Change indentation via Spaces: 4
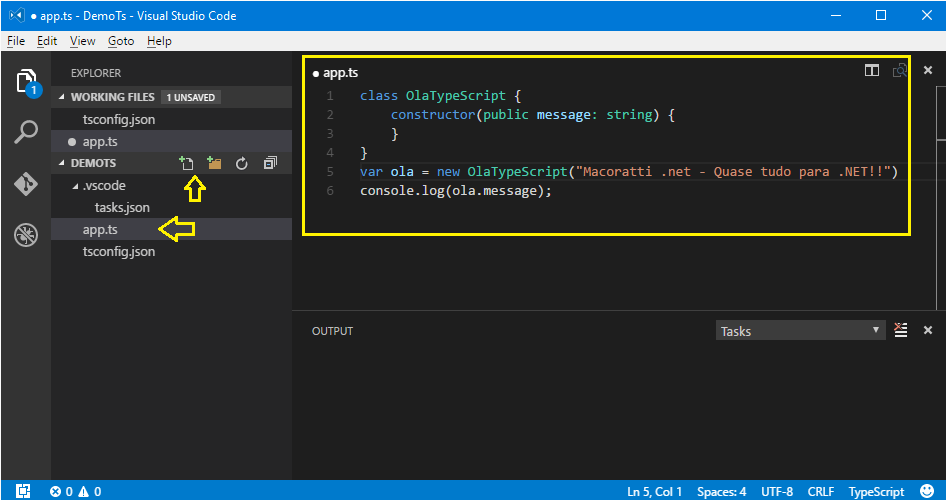Viewport: 946px width, 500px height. pyautogui.click(x=722, y=492)
